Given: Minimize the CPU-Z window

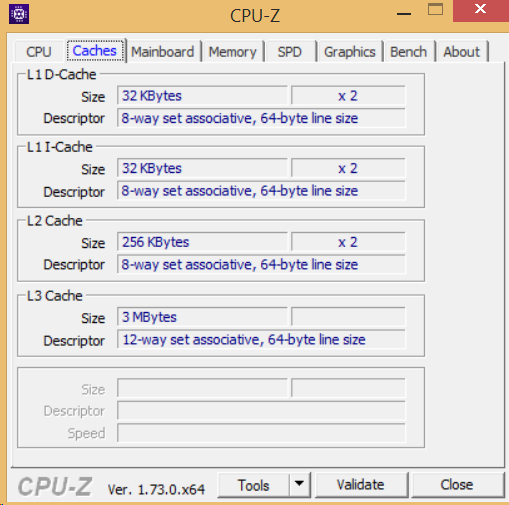Looking at the screenshot, I should tap(404, 13).
